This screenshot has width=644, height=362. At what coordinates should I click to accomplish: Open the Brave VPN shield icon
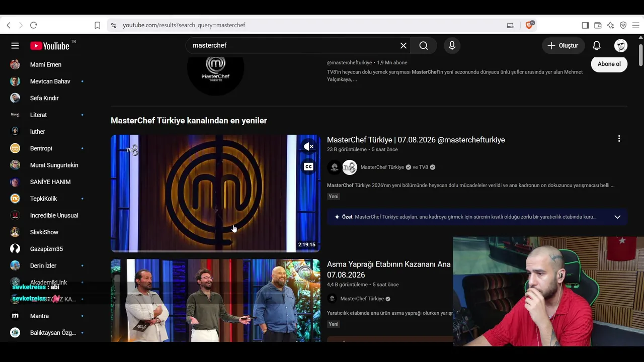(x=623, y=25)
